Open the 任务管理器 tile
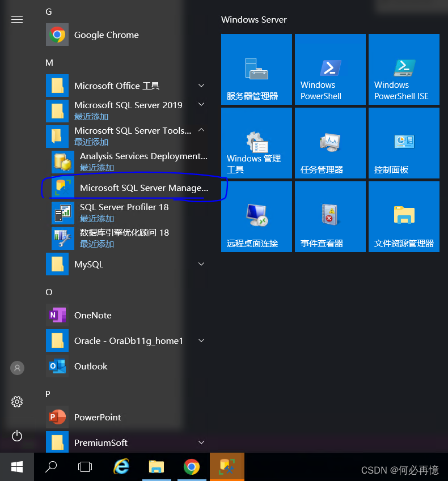 point(330,143)
